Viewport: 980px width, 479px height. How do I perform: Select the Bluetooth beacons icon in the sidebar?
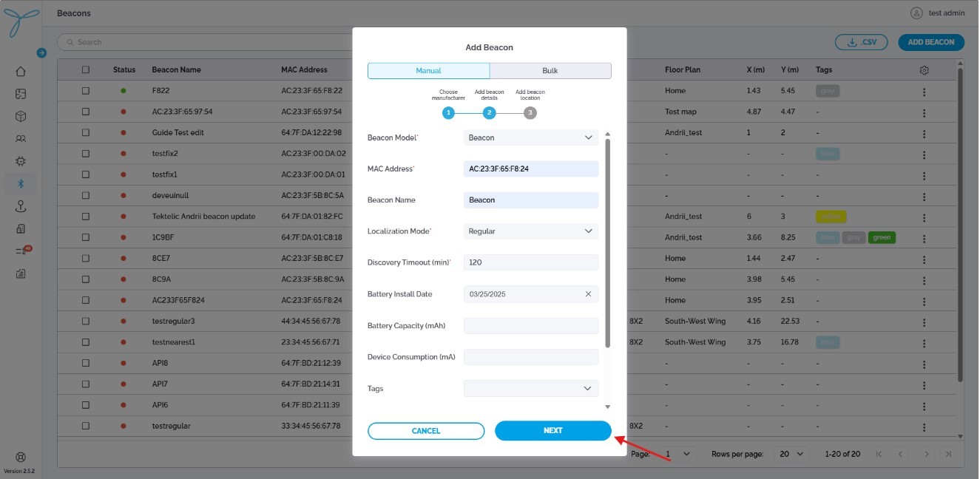pos(21,183)
